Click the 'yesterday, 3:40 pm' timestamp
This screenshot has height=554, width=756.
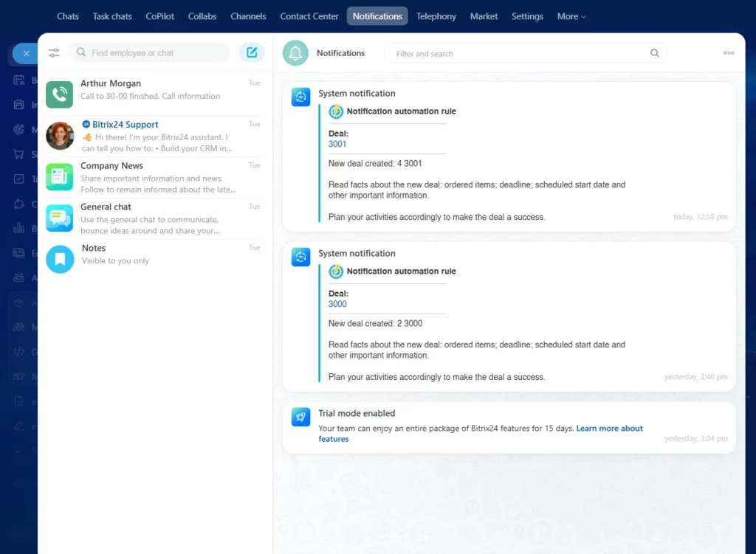[x=695, y=377]
